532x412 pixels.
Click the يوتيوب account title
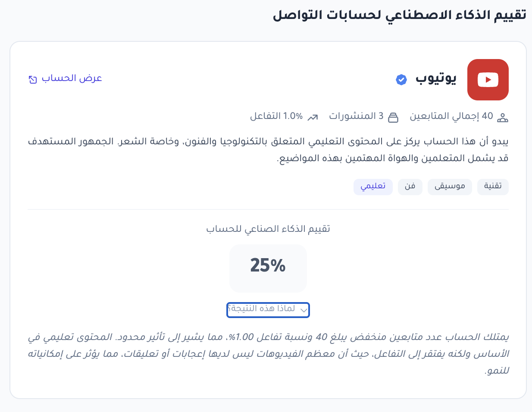pos(436,79)
